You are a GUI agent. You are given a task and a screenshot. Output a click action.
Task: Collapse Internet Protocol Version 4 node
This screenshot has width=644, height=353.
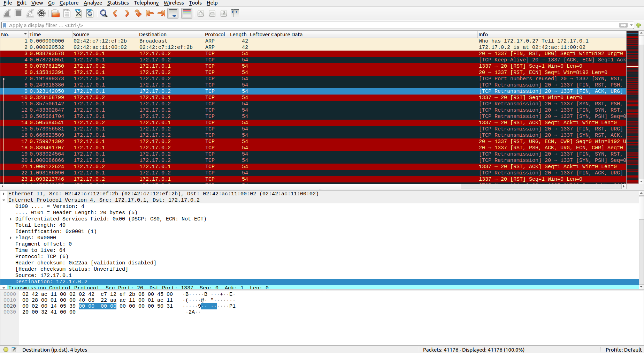tap(4, 200)
